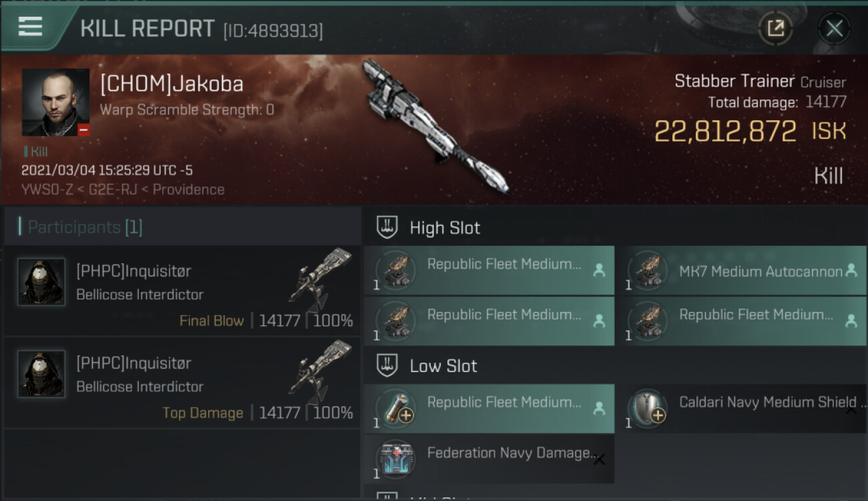Click Jakoba's pilot portrait
868x501 pixels.
56,102
